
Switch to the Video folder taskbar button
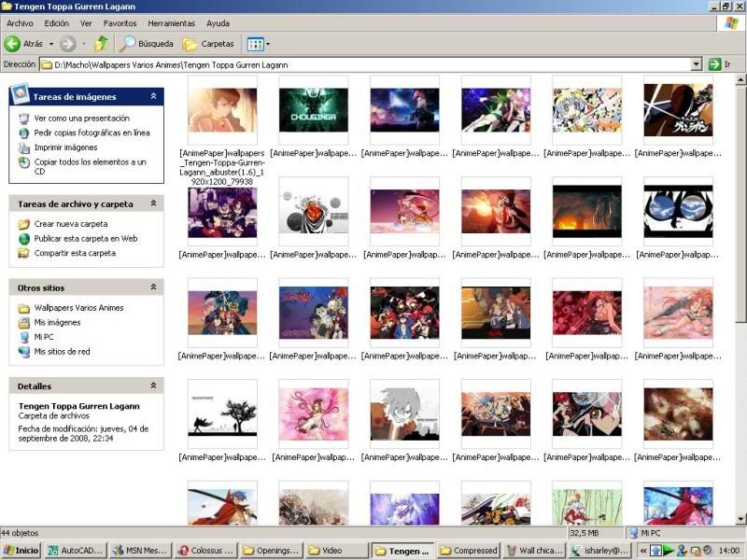[336, 551]
